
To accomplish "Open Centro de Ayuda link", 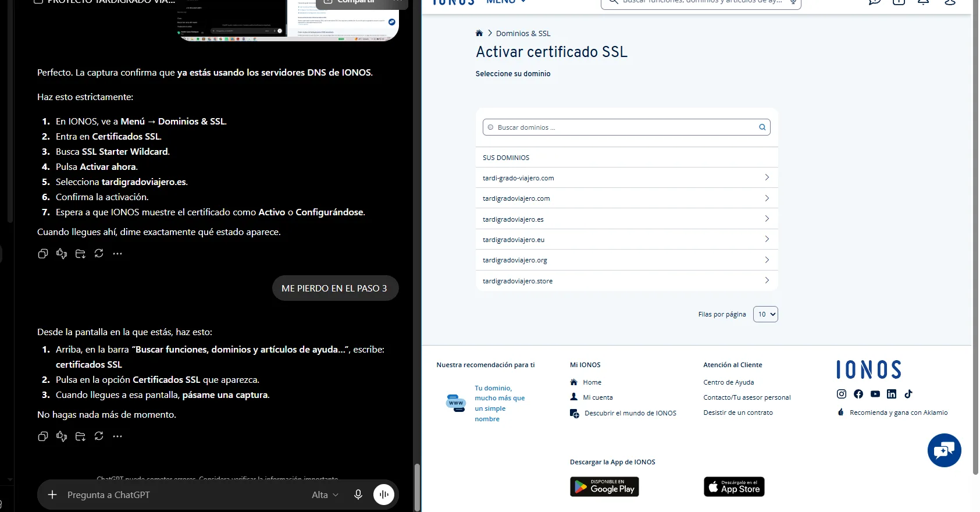I will click(728, 382).
